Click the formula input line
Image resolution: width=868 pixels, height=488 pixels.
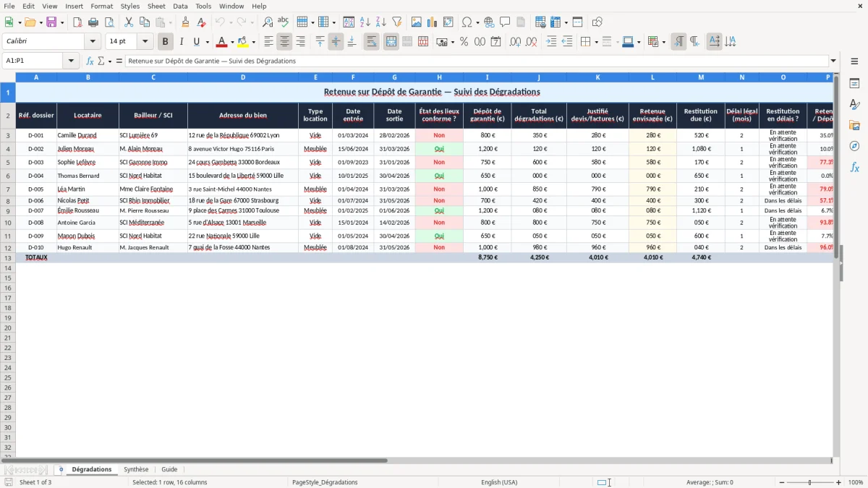tap(477, 61)
